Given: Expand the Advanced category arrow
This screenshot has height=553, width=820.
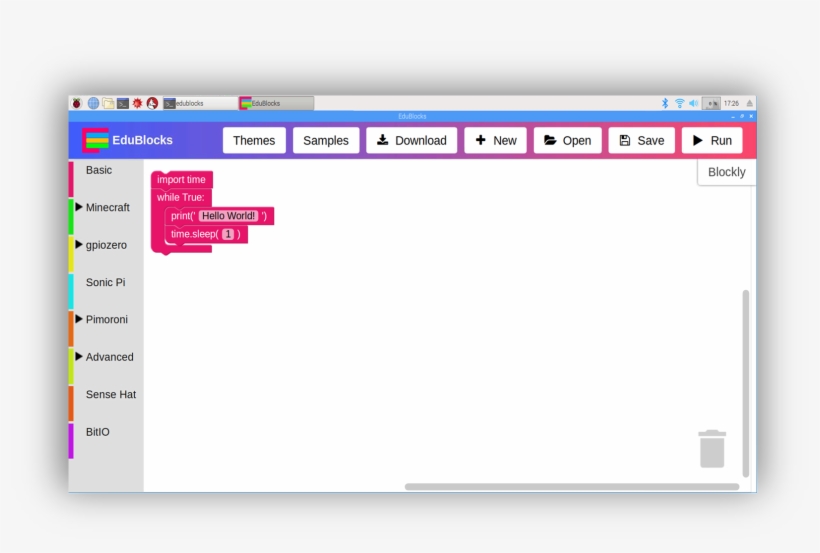Looking at the screenshot, I should (x=79, y=356).
